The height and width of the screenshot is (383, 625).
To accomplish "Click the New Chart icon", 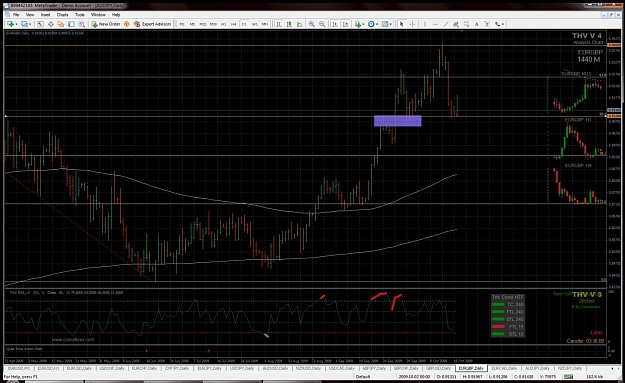I will click(10, 24).
